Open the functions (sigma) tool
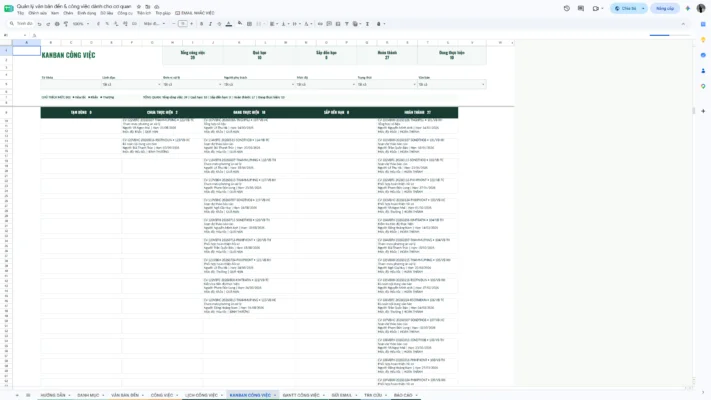 click(x=367, y=24)
